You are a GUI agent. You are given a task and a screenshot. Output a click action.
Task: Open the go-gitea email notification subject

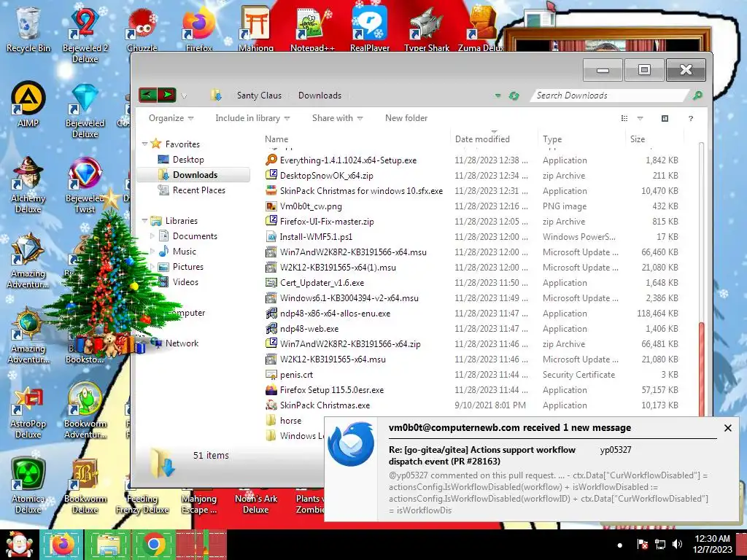(x=482, y=455)
